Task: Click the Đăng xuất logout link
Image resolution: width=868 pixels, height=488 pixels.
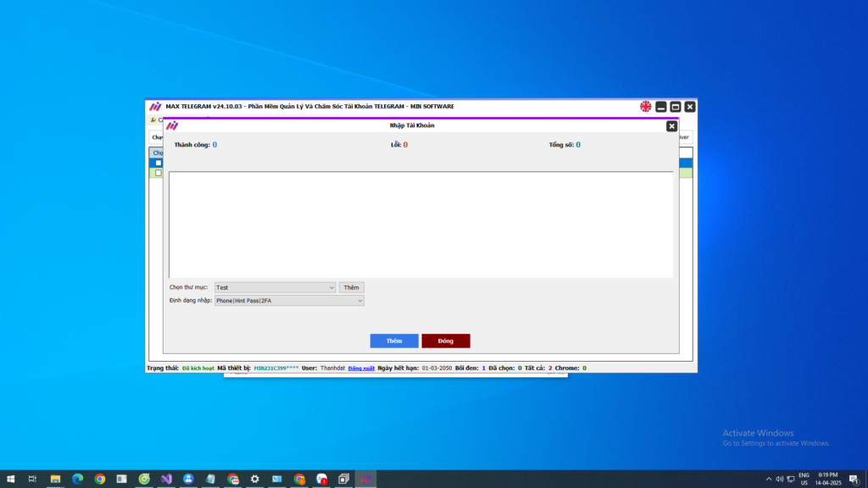Action: 361,369
